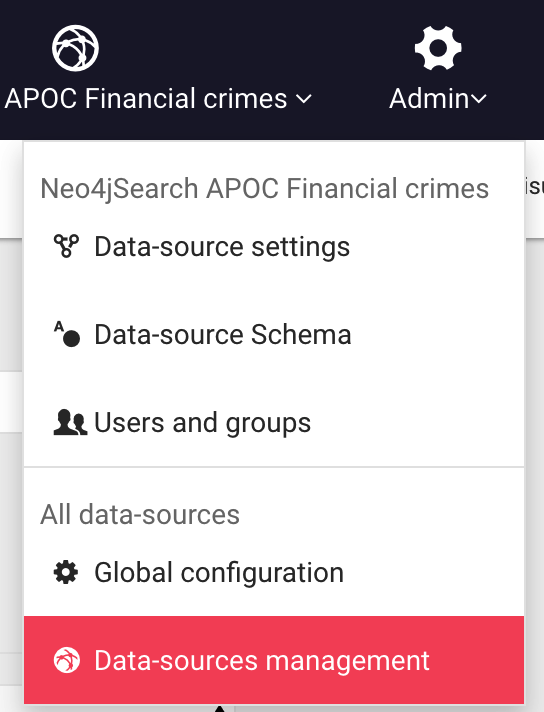
Task: Open Global configuration menu item
Action: pyautogui.click(x=274, y=573)
